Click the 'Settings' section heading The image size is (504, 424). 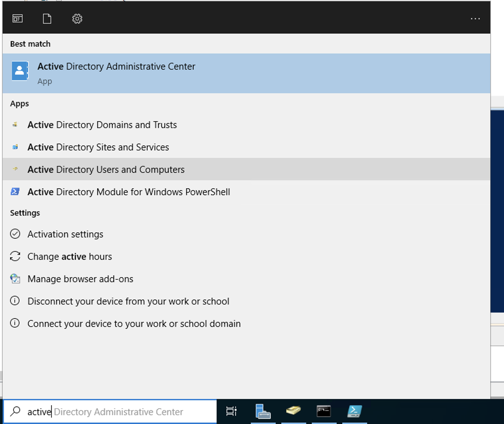(x=25, y=213)
